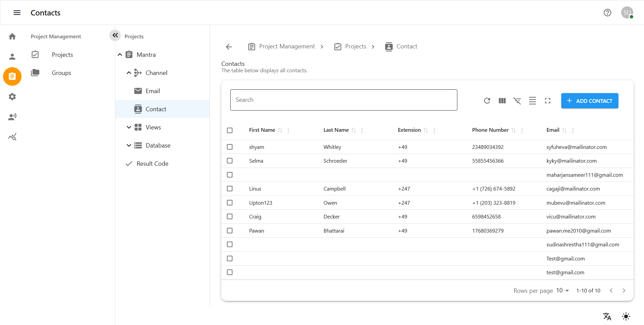Open Projects from the breadcrumb

[355, 46]
